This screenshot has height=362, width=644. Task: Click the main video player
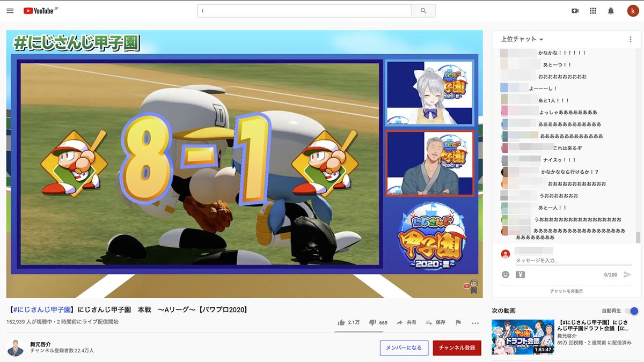click(245, 164)
